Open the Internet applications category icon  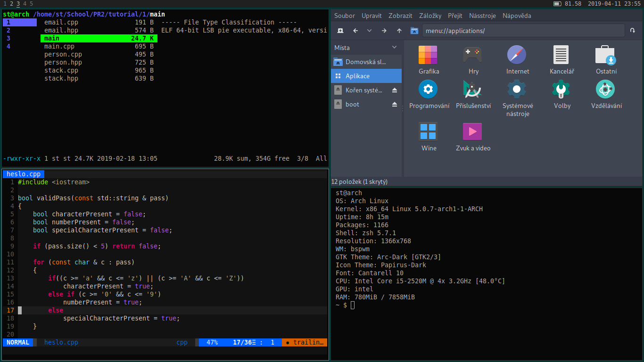point(517,55)
